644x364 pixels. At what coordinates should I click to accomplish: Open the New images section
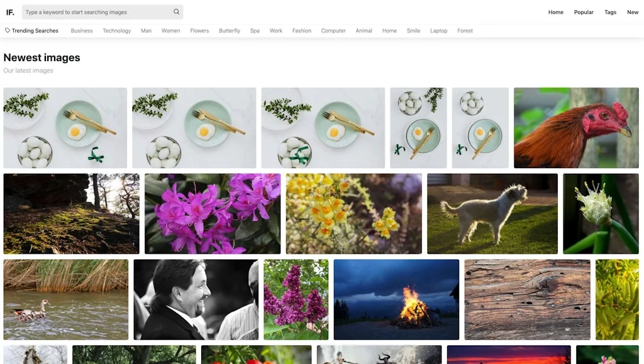click(632, 11)
